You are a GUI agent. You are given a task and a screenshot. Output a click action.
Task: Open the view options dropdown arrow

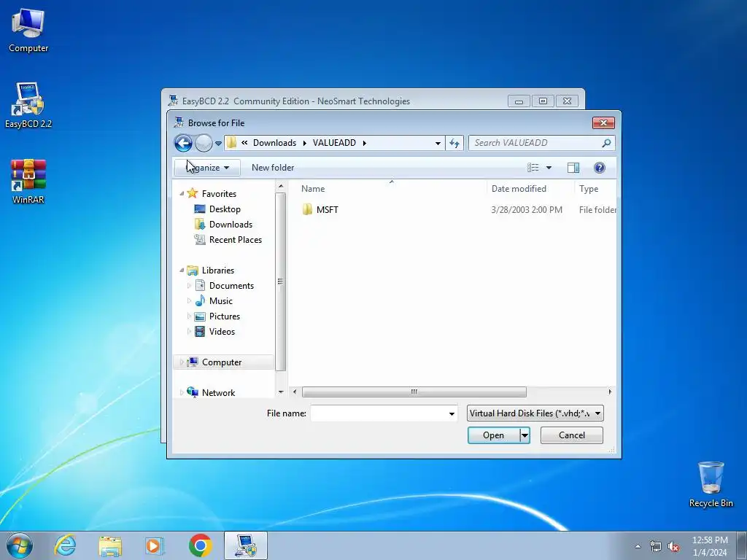click(549, 168)
